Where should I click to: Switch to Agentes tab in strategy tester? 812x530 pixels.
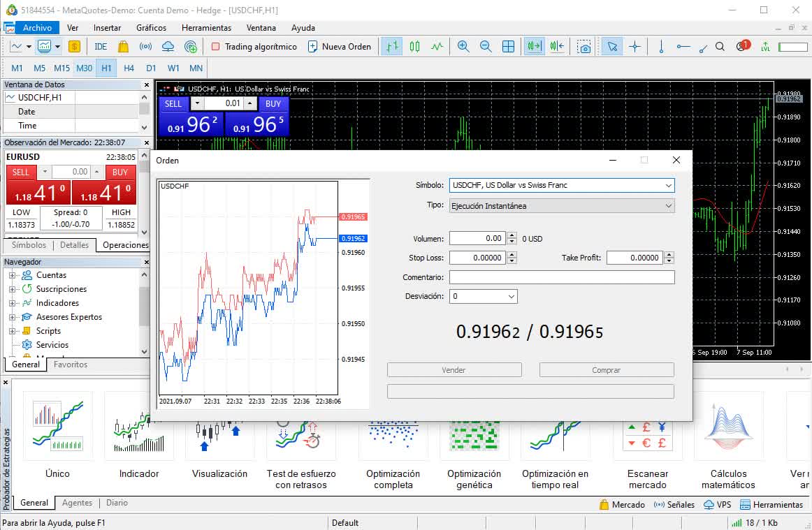click(x=77, y=503)
